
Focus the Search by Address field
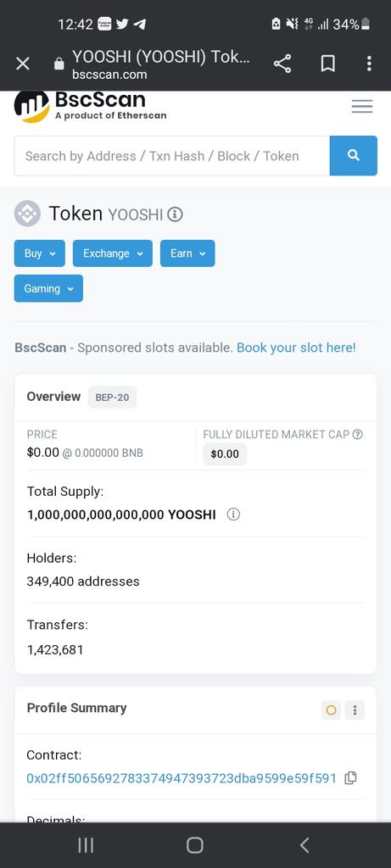click(171, 156)
